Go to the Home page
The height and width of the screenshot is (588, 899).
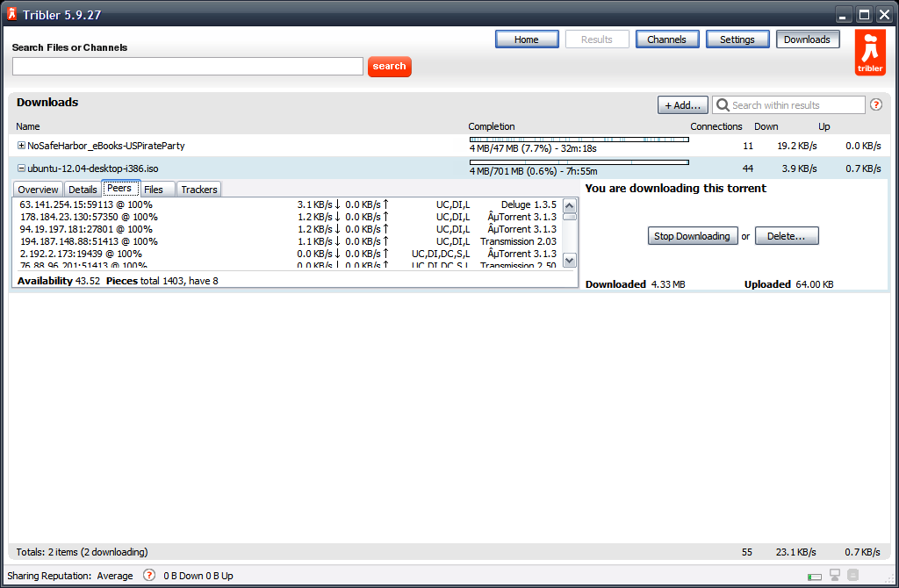pos(527,39)
